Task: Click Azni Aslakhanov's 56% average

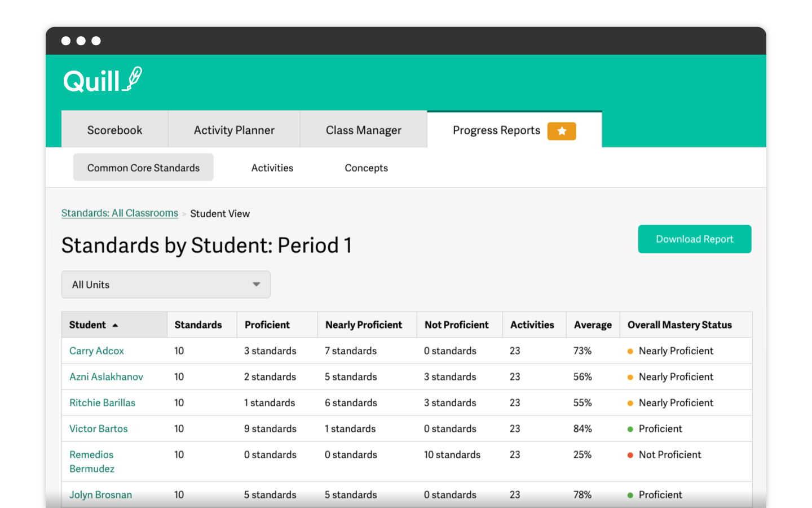Action: [582, 376]
